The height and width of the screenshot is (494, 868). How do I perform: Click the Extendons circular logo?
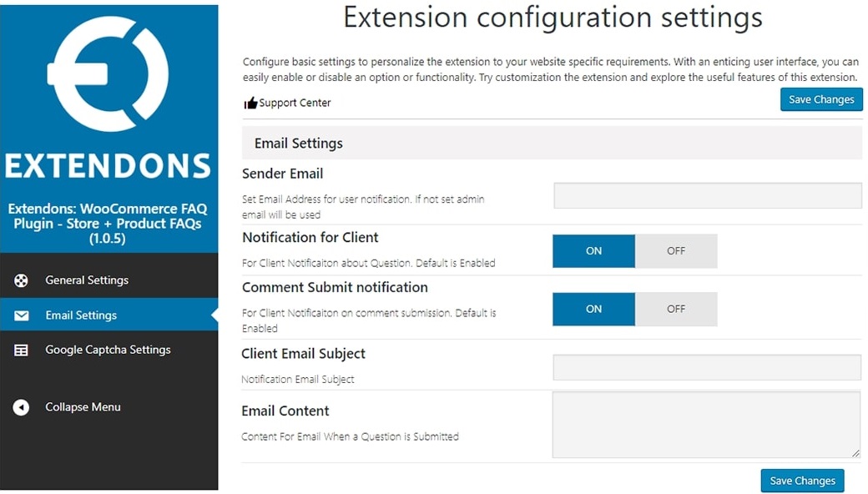click(108, 73)
